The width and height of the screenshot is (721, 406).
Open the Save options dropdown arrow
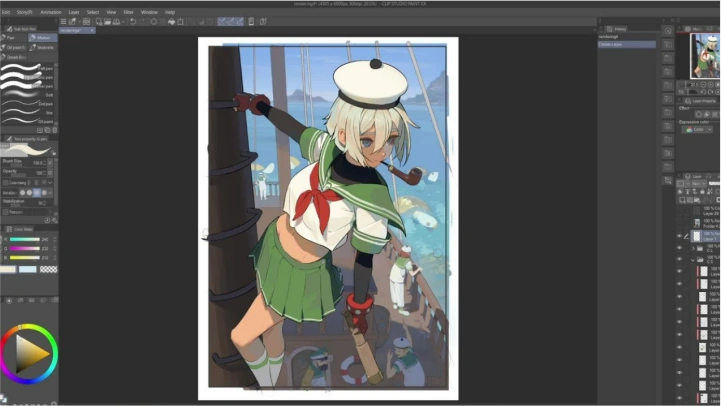pyautogui.click(x=123, y=22)
